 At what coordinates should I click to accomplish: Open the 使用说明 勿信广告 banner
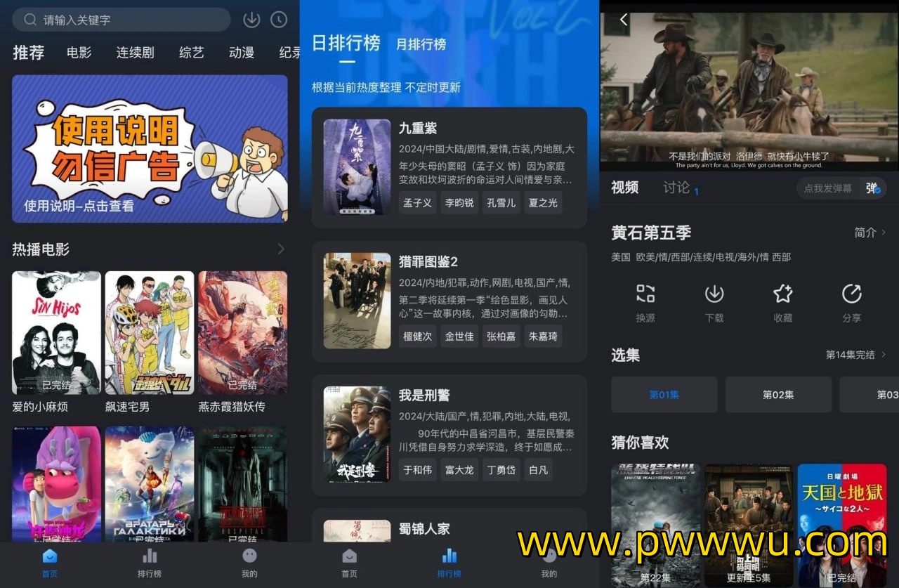coord(150,149)
